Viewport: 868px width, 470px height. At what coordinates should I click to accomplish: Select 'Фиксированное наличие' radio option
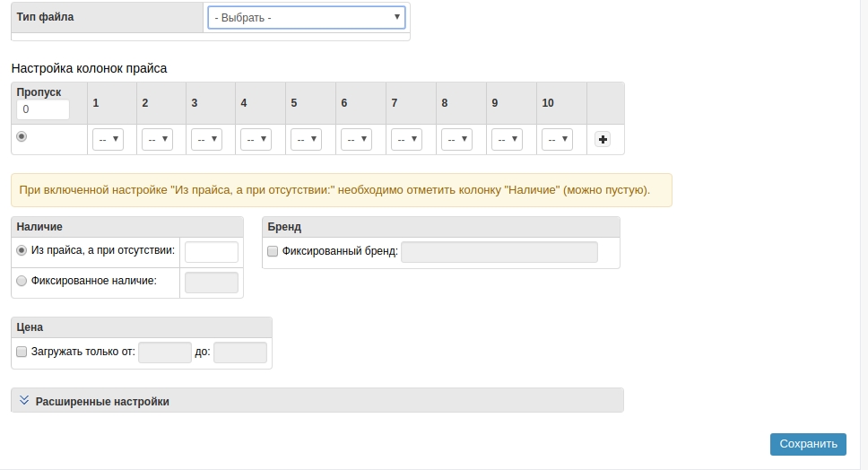pyautogui.click(x=22, y=281)
